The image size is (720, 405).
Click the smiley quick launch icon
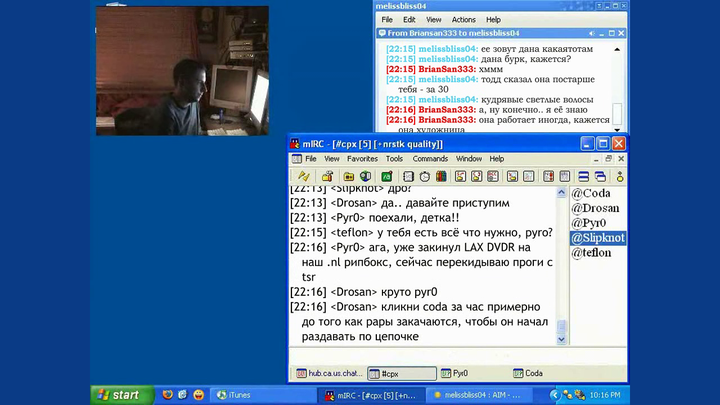pos(198,395)
